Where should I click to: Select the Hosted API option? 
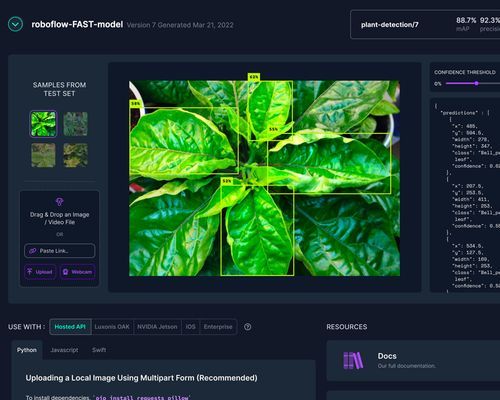[70, 327]
